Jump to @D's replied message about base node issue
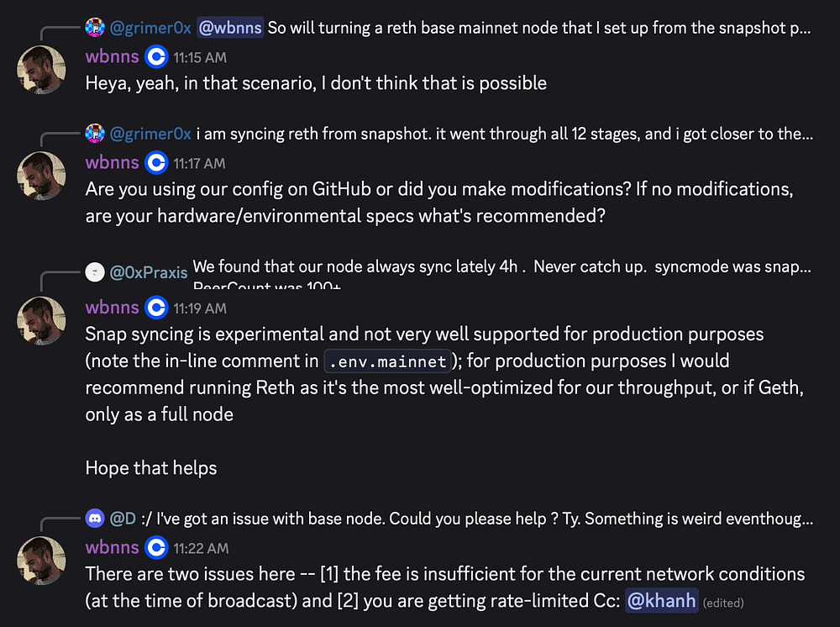This screenshot has width=840, height=627. pos(476,519)
